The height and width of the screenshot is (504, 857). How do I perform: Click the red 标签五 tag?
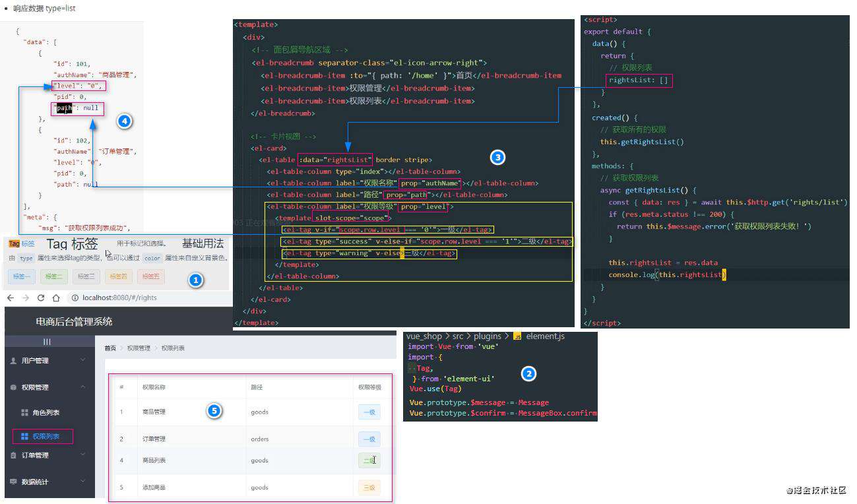(150, 276)
